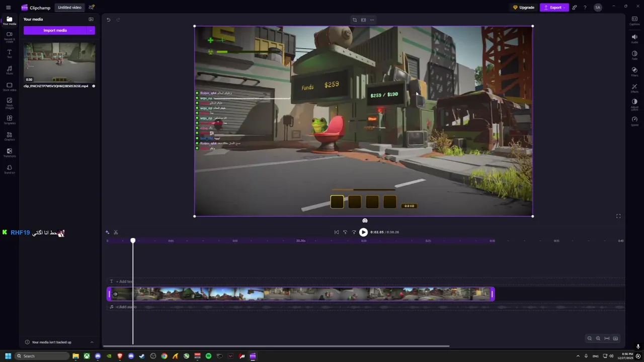The width and height of the screenshot is (644, 362).
Task: Open the Filters properties panel
Action: 634,72
